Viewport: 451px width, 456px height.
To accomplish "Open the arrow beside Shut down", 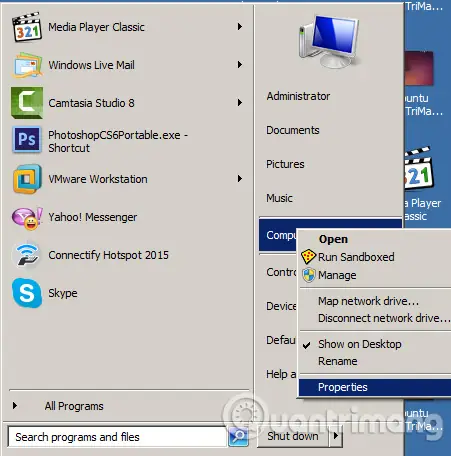I will [x=336, y=436].
